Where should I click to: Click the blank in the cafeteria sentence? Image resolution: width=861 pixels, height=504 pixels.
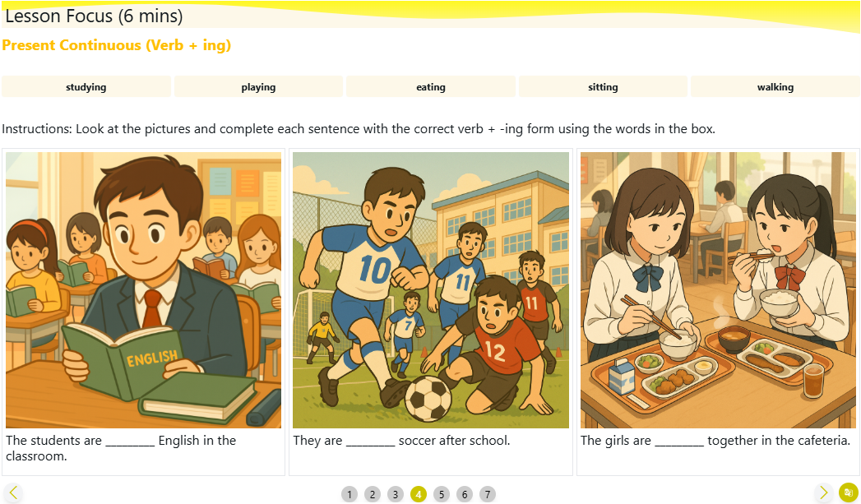click(679, 442)
